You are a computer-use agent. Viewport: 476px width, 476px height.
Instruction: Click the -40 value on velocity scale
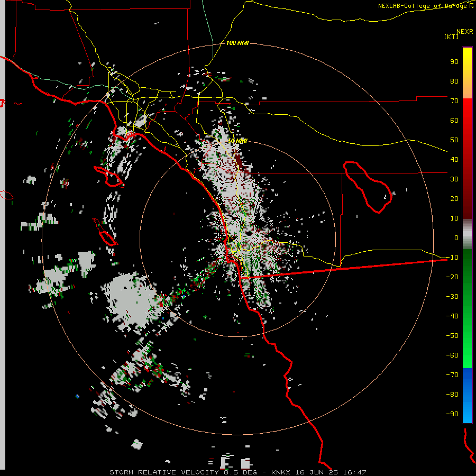452,316
